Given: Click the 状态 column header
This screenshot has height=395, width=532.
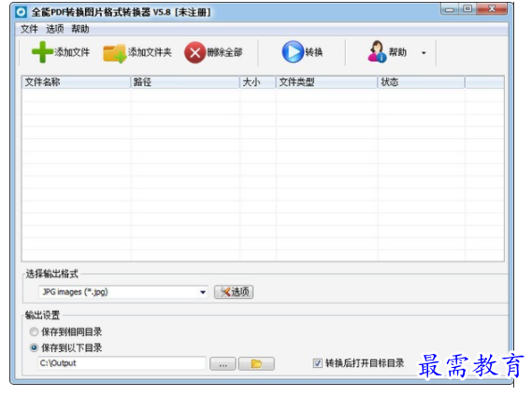Looking at the screenshot, I should click(421, 82).
